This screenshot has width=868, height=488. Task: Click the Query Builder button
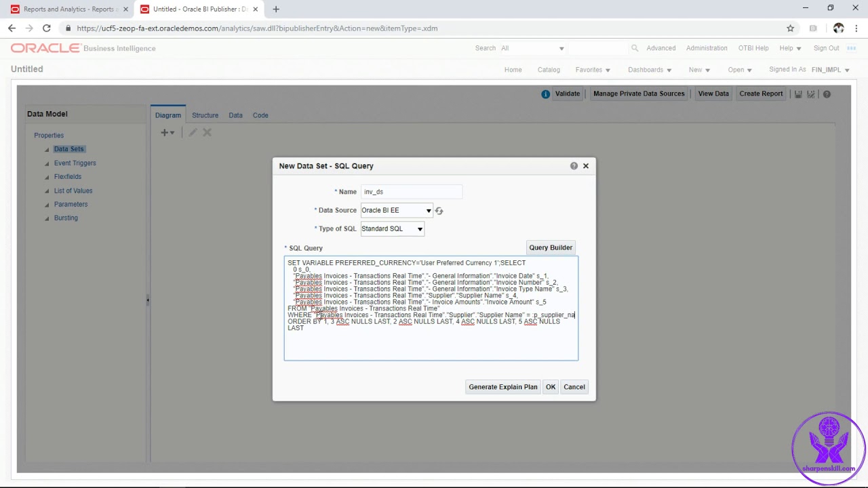pos(551,247)
